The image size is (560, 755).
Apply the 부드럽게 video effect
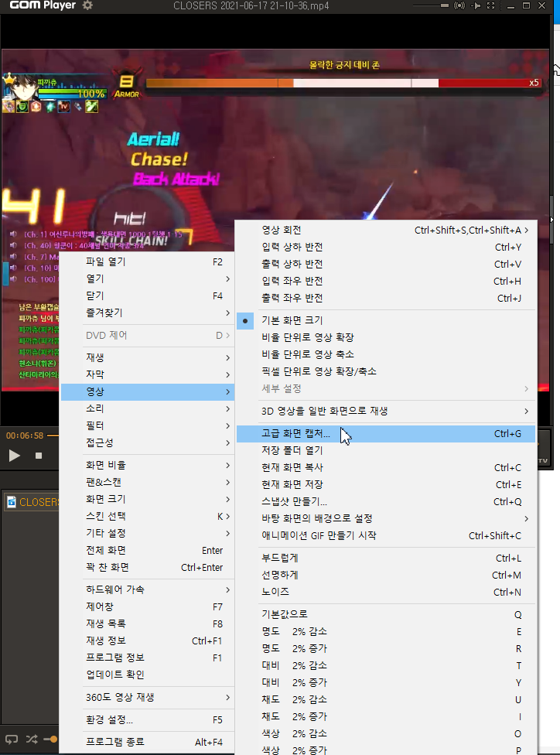(386, 558)
